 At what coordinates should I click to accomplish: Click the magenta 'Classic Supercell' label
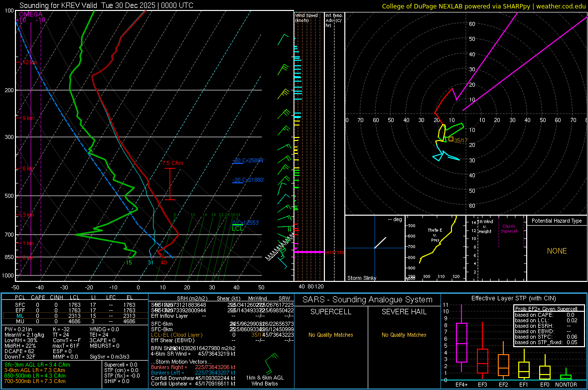(509, 229)
